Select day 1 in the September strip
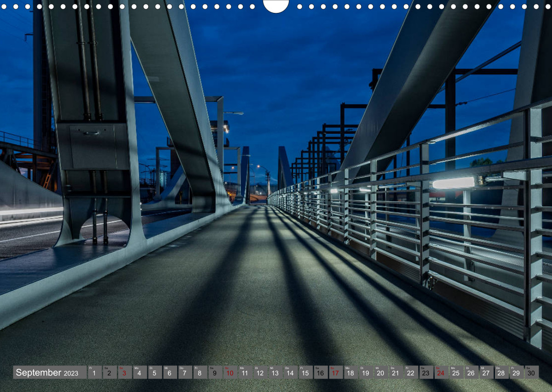Image resolution: width=552 pixels, height=392 pixels. (x=95, y=372)
